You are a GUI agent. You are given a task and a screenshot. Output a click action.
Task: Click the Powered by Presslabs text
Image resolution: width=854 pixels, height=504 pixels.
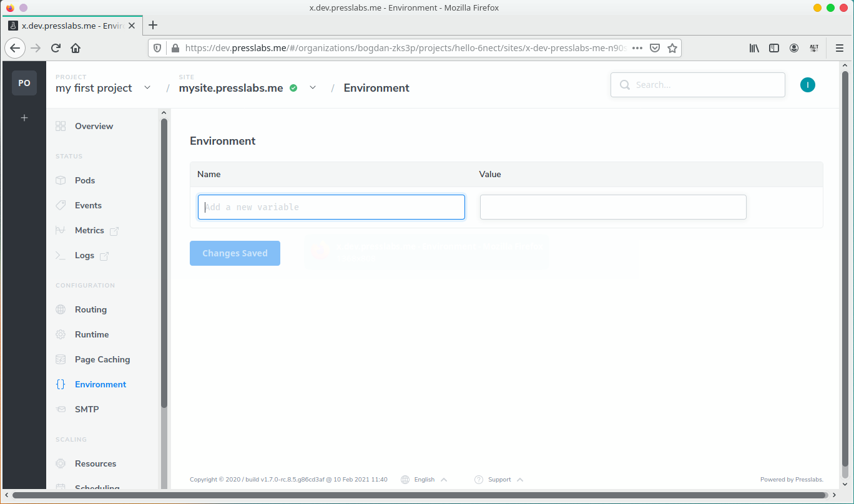pos(792,480)
